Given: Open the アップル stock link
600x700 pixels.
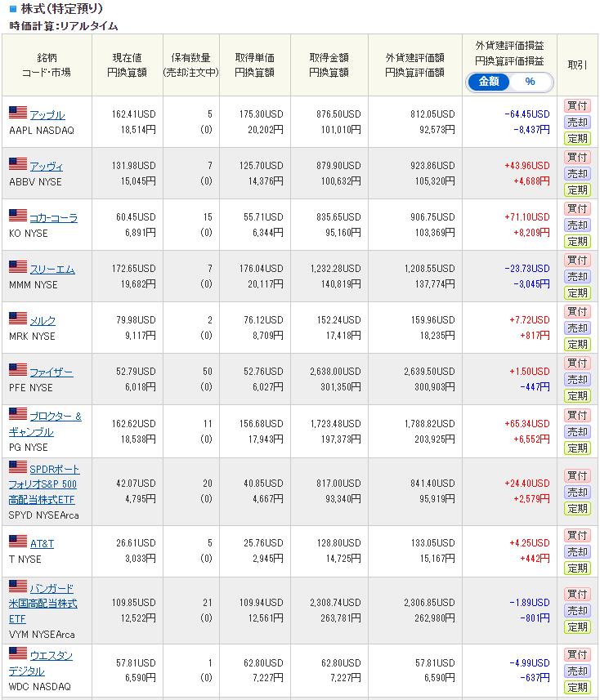Looking at the screenshot, I should point(47,115).
